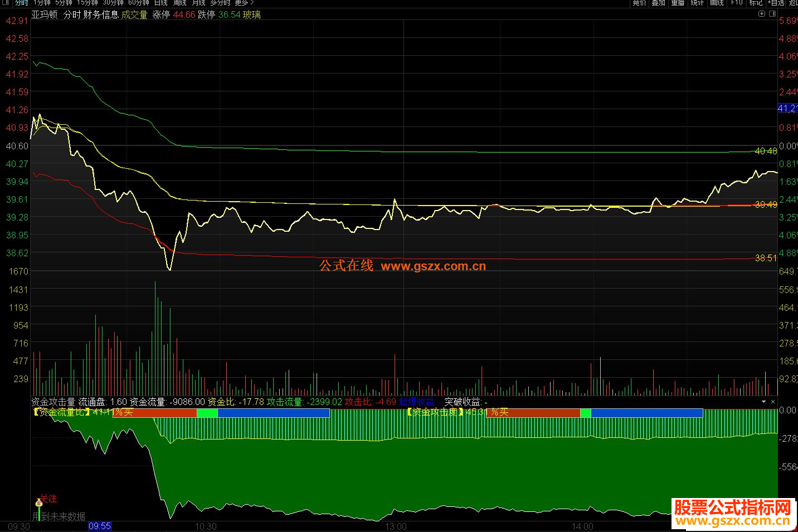Close the 资金攻击量 indicator panel

tap(773, 402)
